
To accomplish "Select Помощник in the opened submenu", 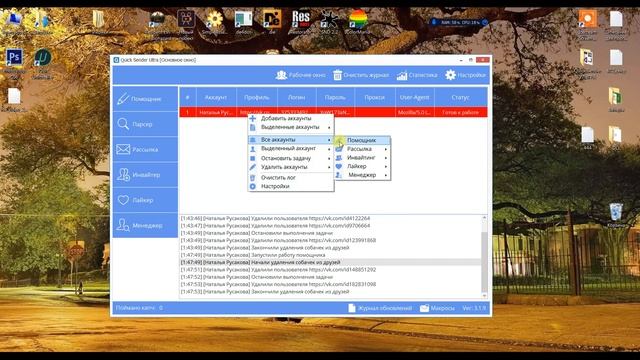I will [362, 140].
